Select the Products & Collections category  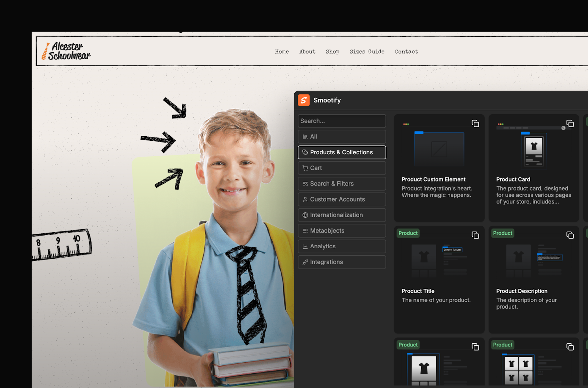[x=341, y=152]
